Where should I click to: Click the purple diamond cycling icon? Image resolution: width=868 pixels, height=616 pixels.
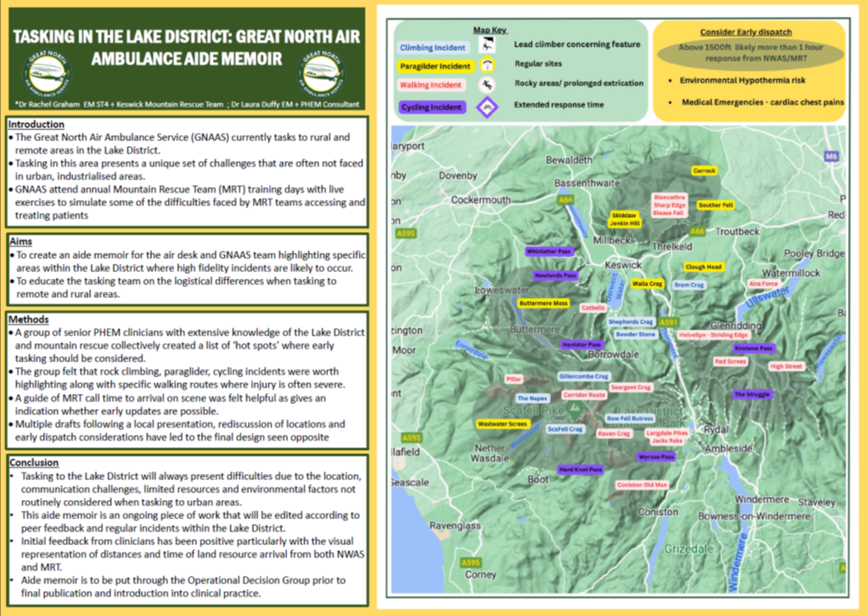point(486,106)
